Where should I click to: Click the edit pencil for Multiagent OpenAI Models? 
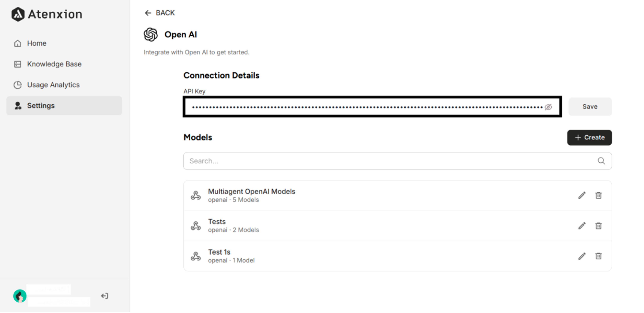coord(582,195)
